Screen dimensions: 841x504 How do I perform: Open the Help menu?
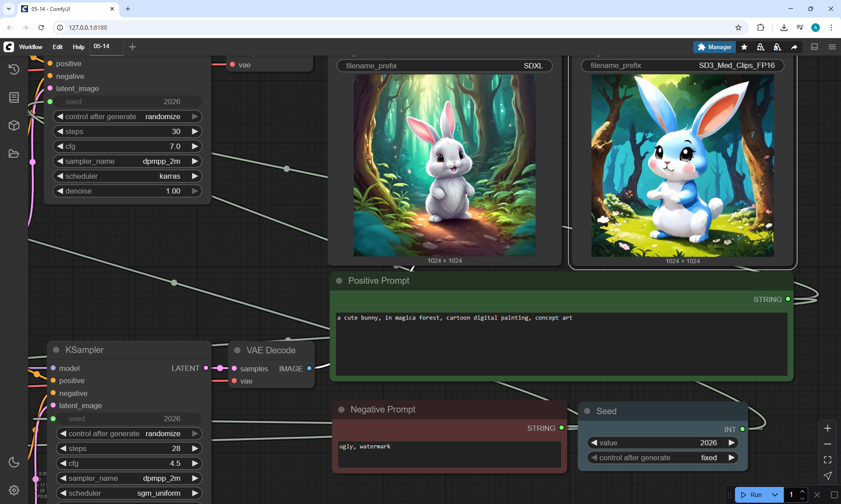tap(78, 47)
